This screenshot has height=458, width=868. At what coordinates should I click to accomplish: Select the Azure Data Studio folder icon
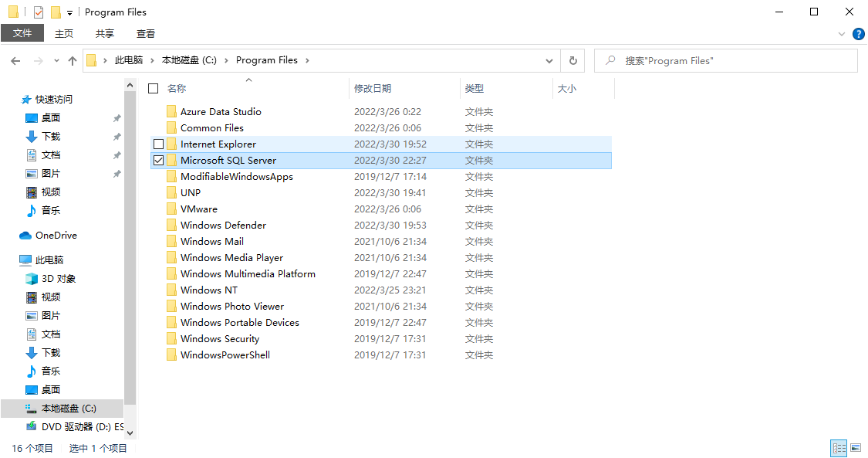171,111
